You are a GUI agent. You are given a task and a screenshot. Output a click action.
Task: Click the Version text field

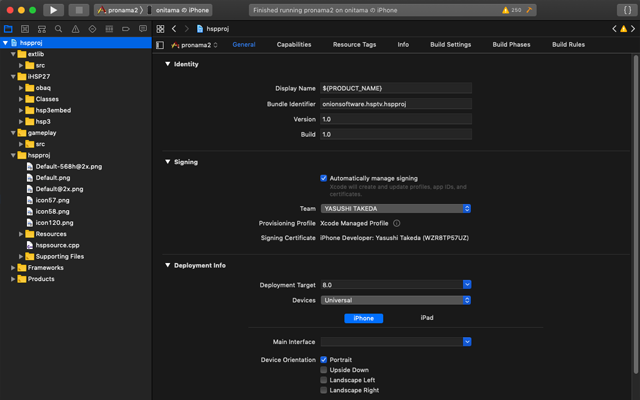pos(396,119)
